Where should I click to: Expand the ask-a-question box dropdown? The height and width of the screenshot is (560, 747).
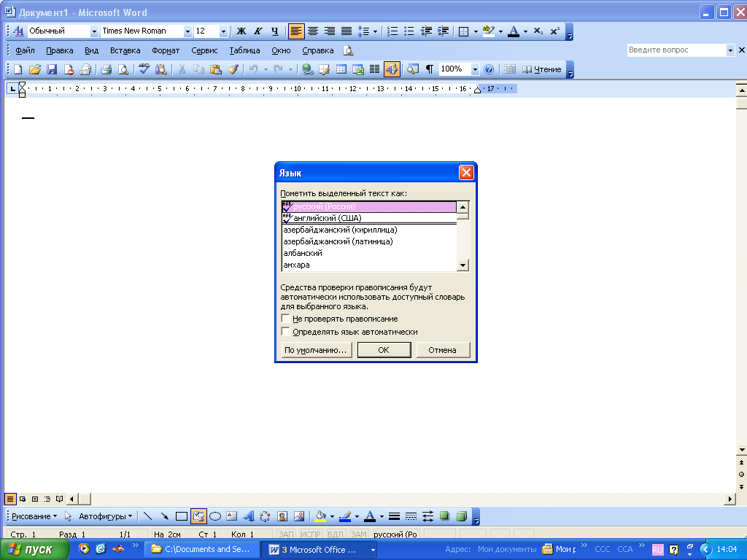[x=729, y=50]
